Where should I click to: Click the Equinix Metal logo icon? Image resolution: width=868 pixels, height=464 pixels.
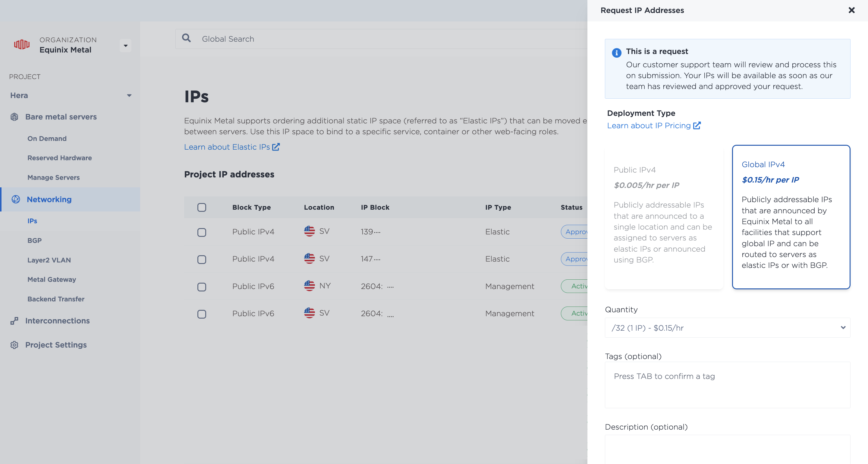22,45
